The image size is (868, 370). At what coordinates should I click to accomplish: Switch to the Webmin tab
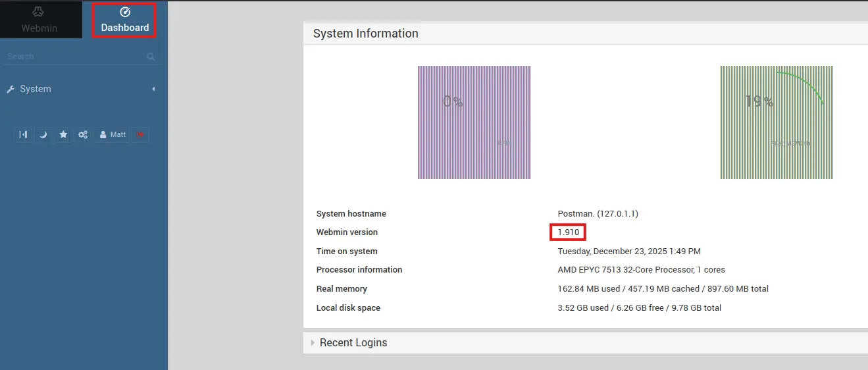point(39,20)
